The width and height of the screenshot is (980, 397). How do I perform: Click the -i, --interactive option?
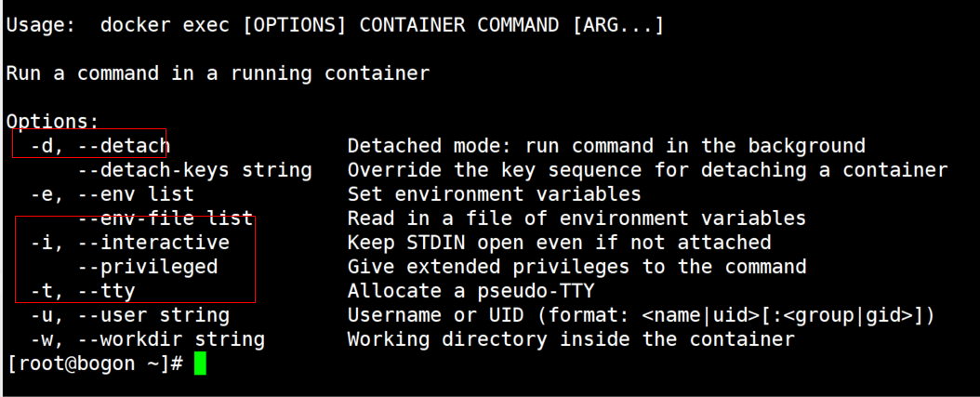(x=129, y=243)
